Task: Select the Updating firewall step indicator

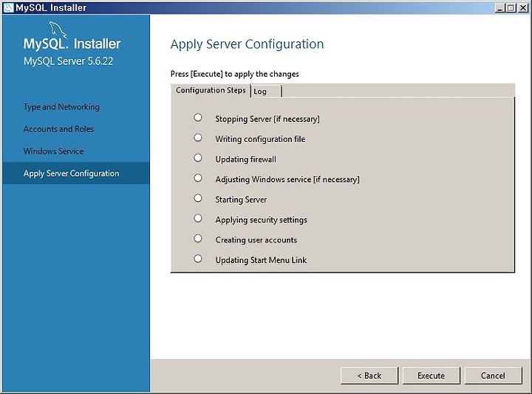Action: pyautogui.click(x=198, y=157)
